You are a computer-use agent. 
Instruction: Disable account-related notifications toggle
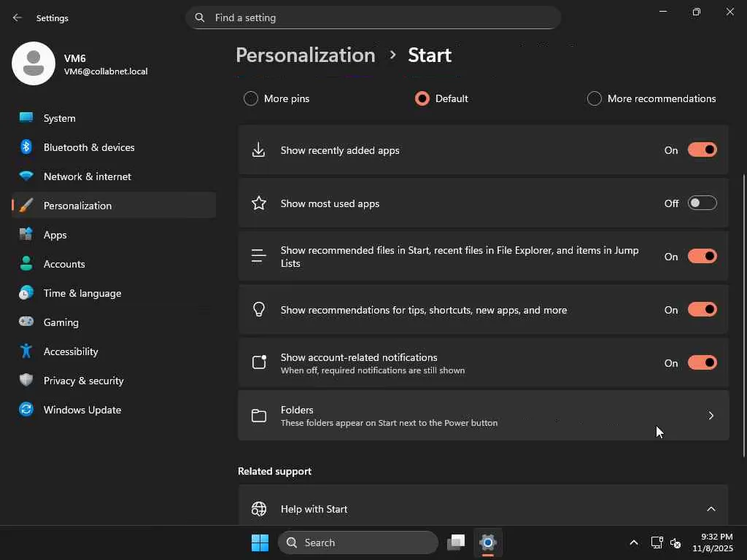pos(702,363)
